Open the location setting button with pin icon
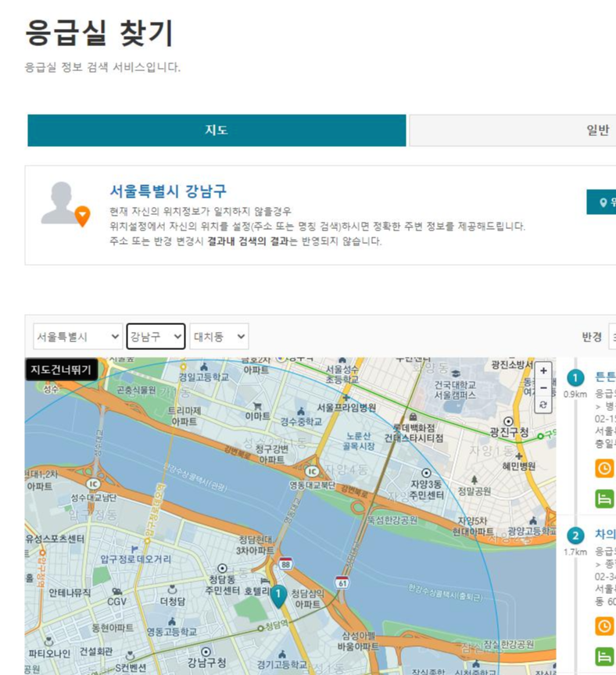Viewport: 616px width, 675px height. pyautogui.click(x=601, y=202)
